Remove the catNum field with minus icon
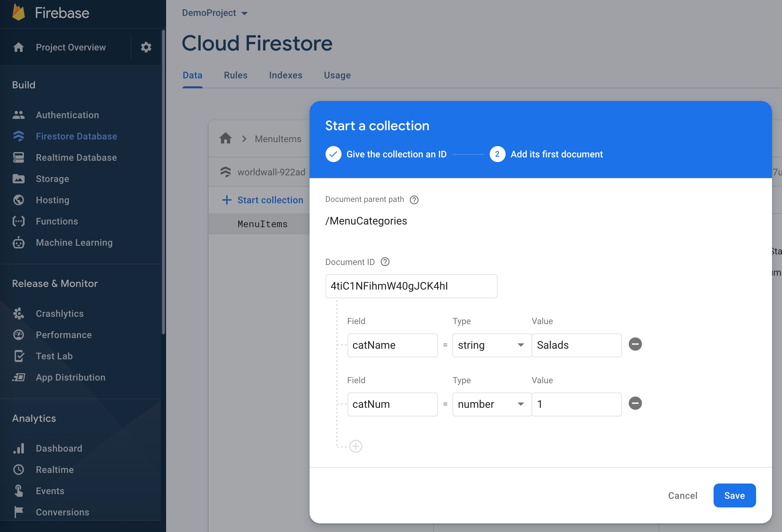Viewport: 782px width, 532px height. click(635, 403)
